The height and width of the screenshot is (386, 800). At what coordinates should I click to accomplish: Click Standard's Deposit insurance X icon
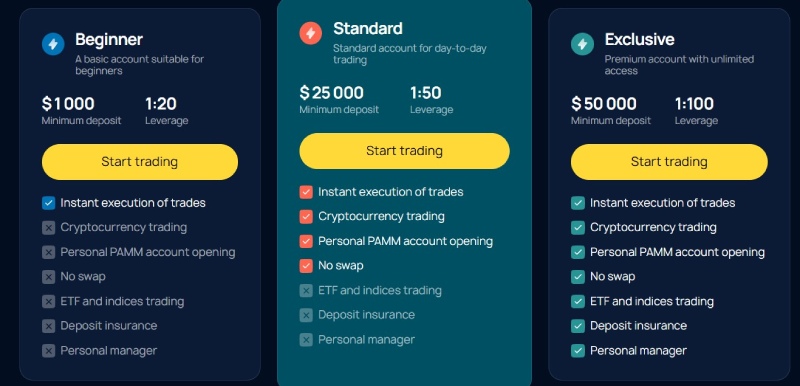click(306, 316)
